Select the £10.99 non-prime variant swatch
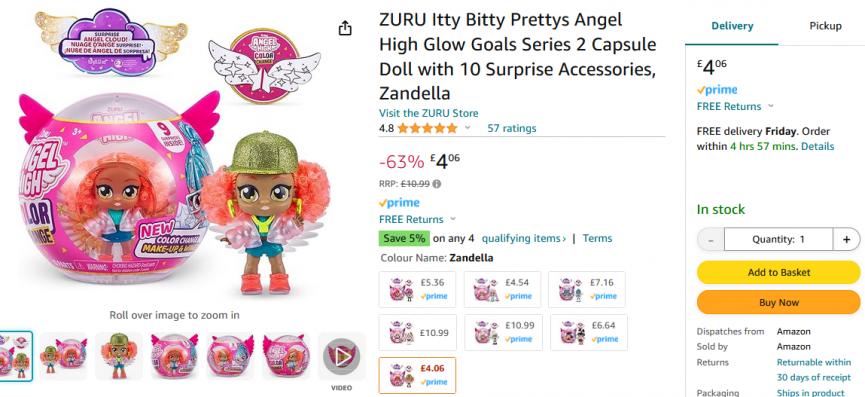 pos(418,332)
